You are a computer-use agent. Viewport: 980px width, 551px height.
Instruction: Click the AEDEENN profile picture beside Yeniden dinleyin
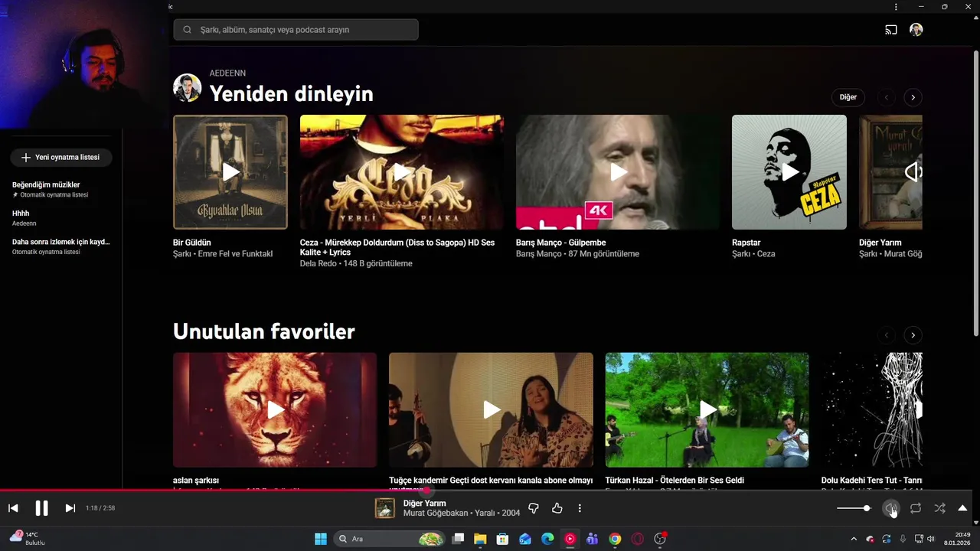tap(188, 88)
